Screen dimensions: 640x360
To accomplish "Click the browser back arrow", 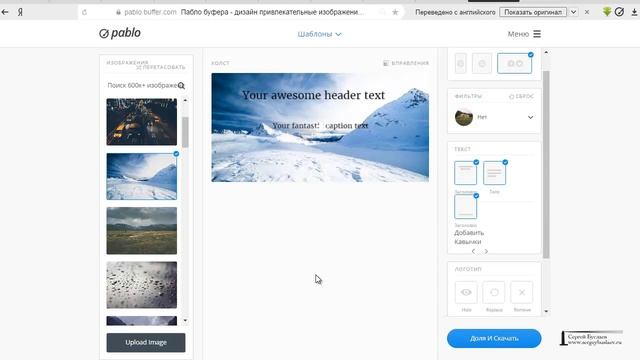I will 5,12.
